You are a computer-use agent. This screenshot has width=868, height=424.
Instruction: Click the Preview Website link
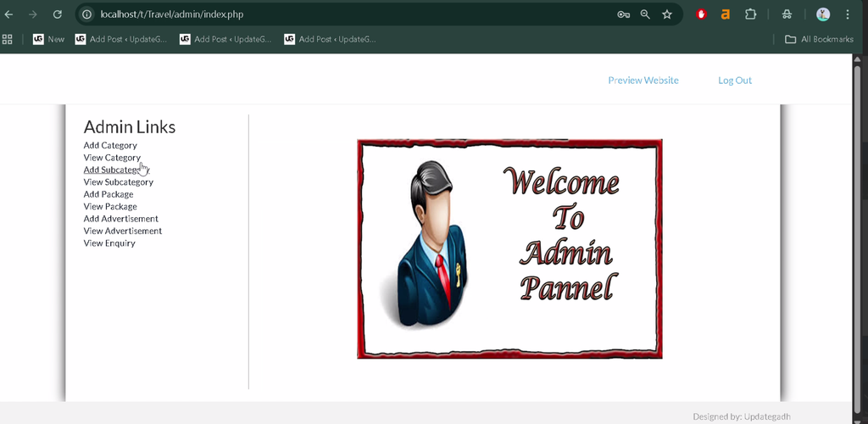643,81
